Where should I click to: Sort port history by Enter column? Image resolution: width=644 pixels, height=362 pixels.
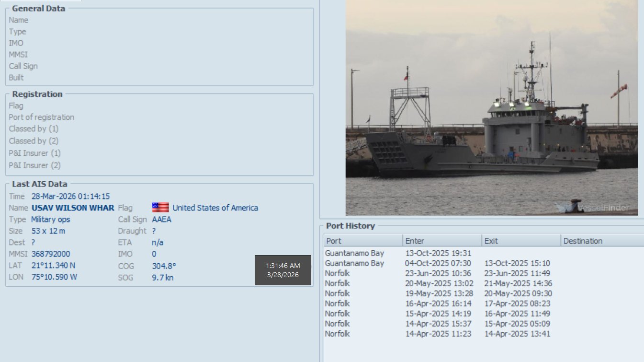point(442,241)
